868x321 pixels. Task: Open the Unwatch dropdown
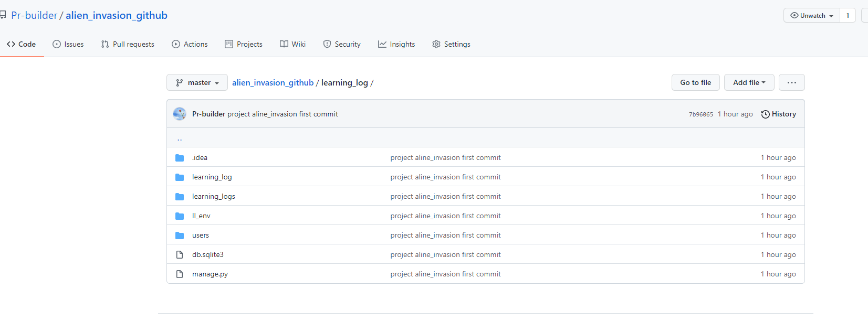(x=812, y=15)
